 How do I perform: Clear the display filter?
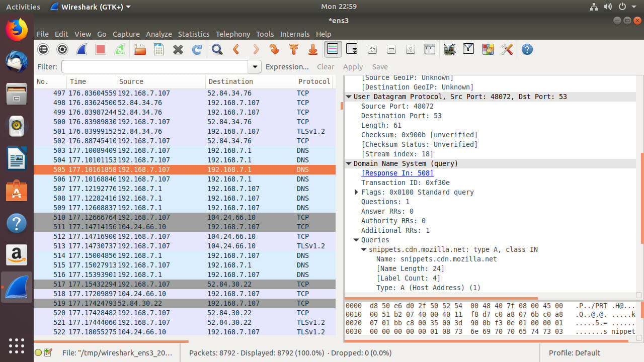[x=326, y=67]
